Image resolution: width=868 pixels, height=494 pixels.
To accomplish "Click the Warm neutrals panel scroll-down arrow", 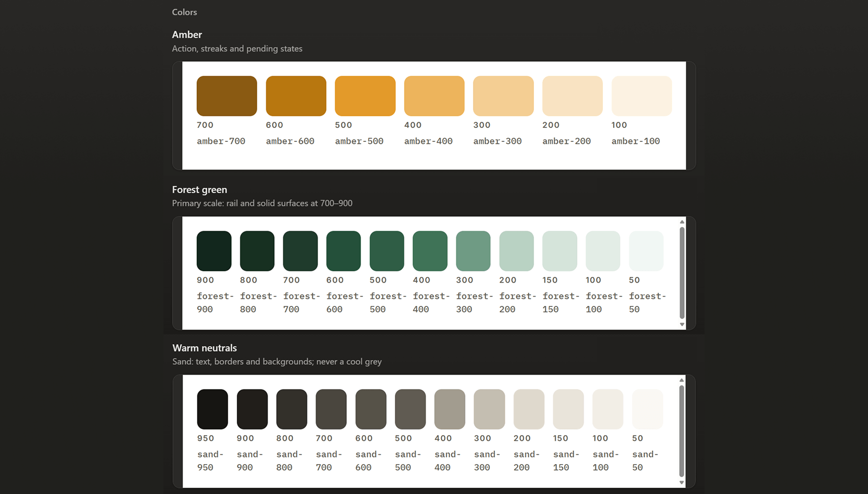I will [682, 483].
